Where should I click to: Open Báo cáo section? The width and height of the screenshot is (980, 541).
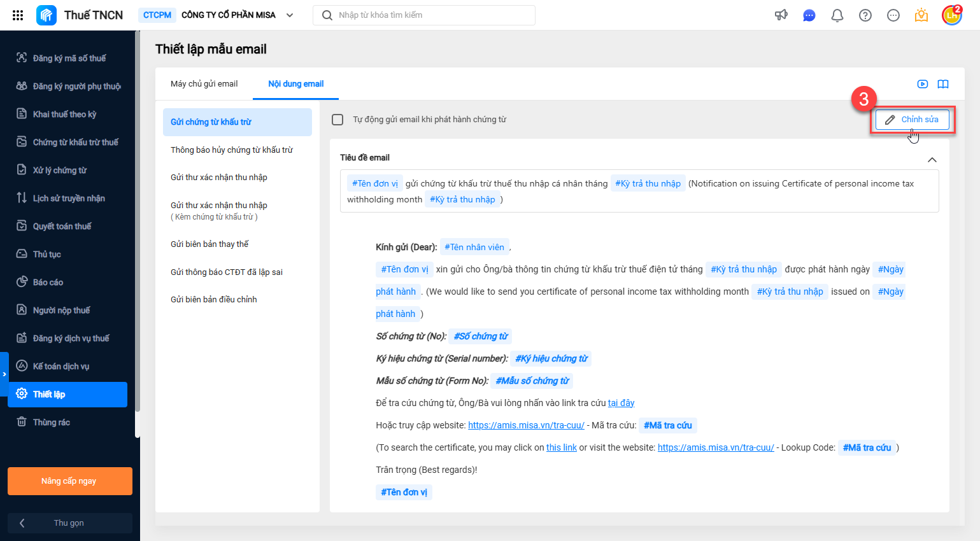(x=67, y=282)
